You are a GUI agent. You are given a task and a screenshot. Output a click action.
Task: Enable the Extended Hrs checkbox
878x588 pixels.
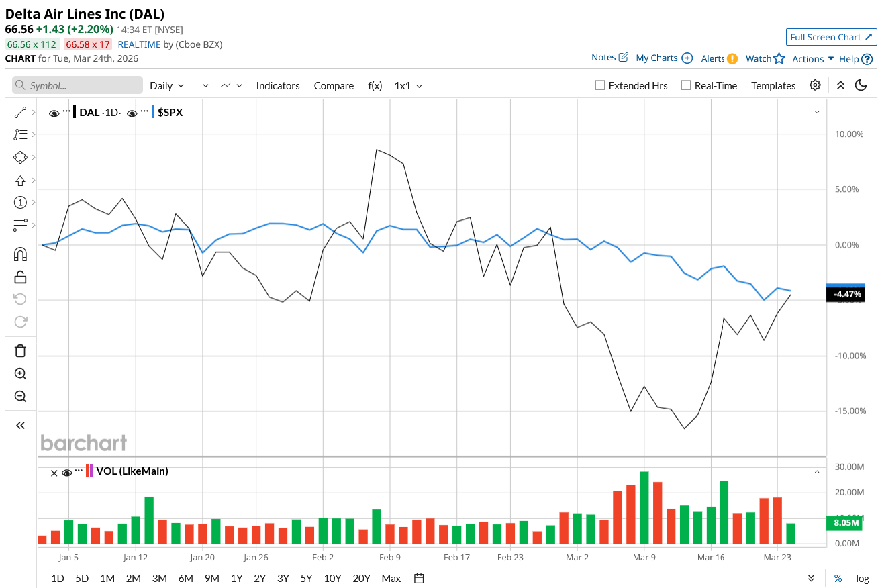[600, 85]
